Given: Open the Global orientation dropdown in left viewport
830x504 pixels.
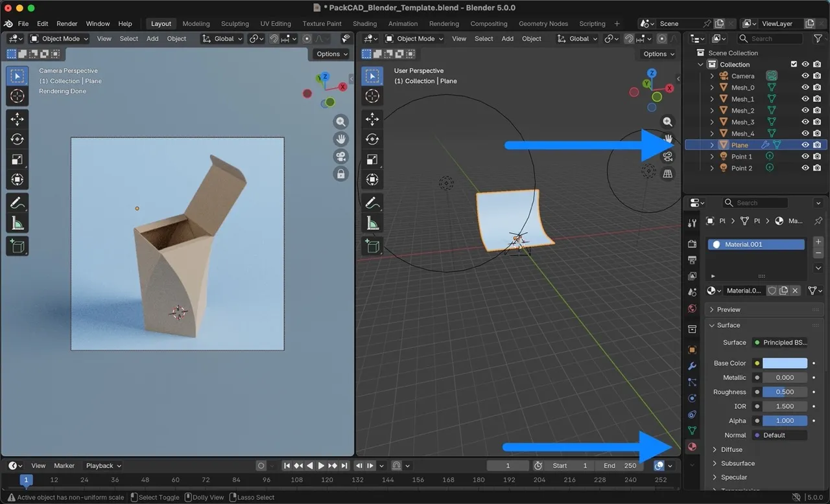Looking at the screenshot, I should point(223,39).
